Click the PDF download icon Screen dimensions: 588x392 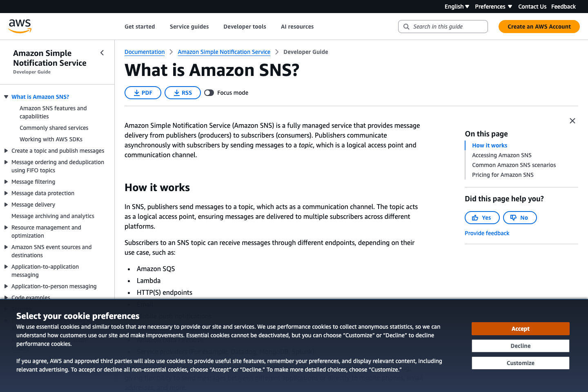[136, 93]
